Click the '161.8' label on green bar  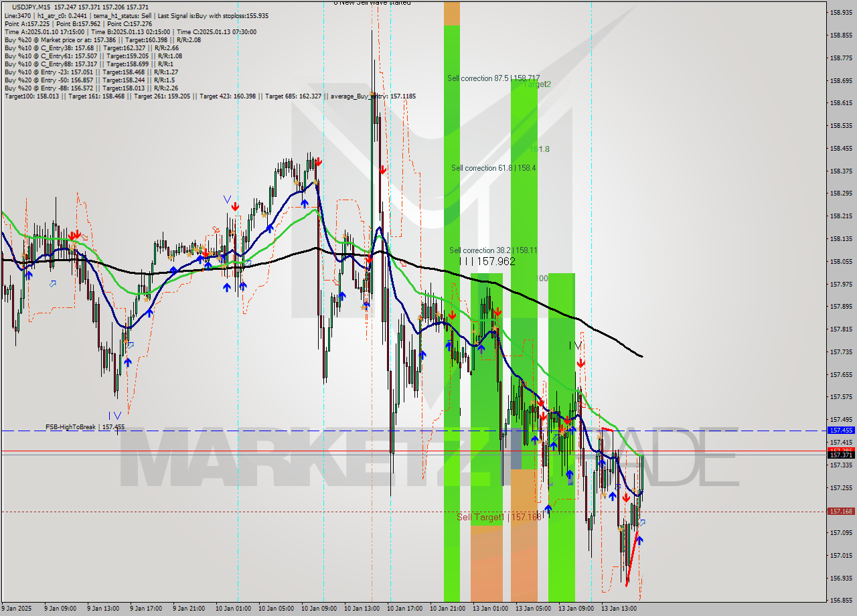(540, 149)
